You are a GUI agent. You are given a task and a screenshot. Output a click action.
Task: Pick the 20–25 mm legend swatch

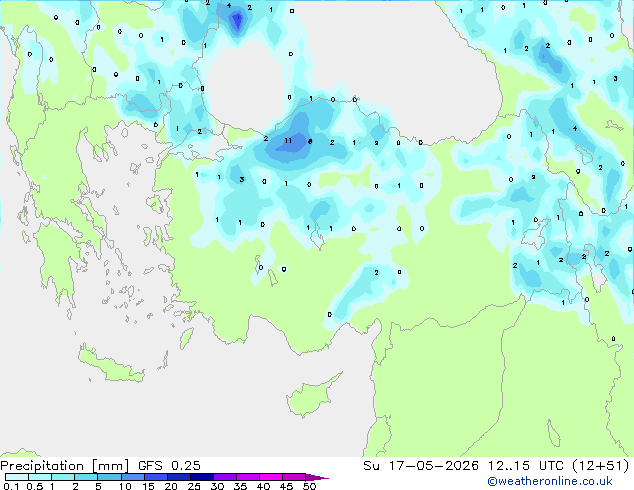click(178, 477)
